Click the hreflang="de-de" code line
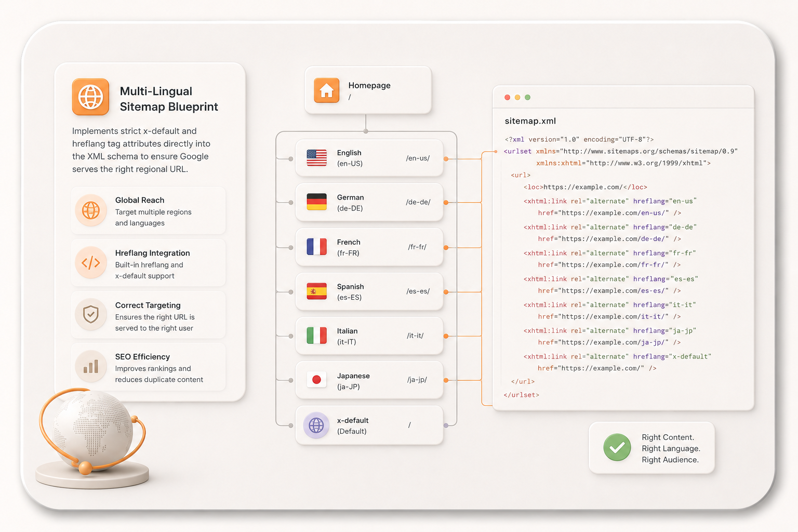Screen dimensions: 798x532 (610, 227)
